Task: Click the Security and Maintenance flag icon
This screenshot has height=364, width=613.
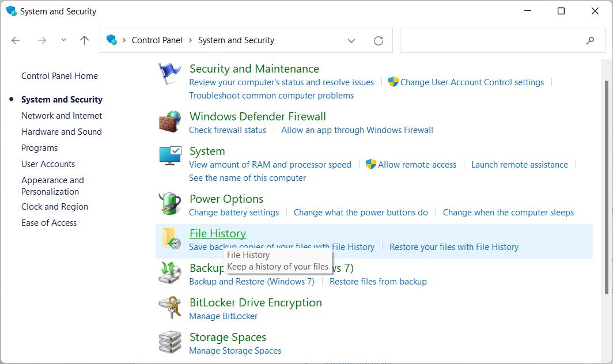Action: 169,74
